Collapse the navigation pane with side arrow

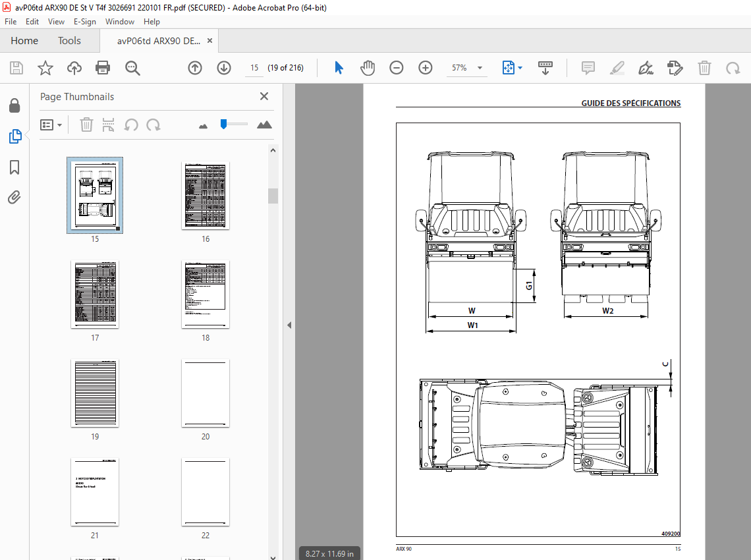289,325
